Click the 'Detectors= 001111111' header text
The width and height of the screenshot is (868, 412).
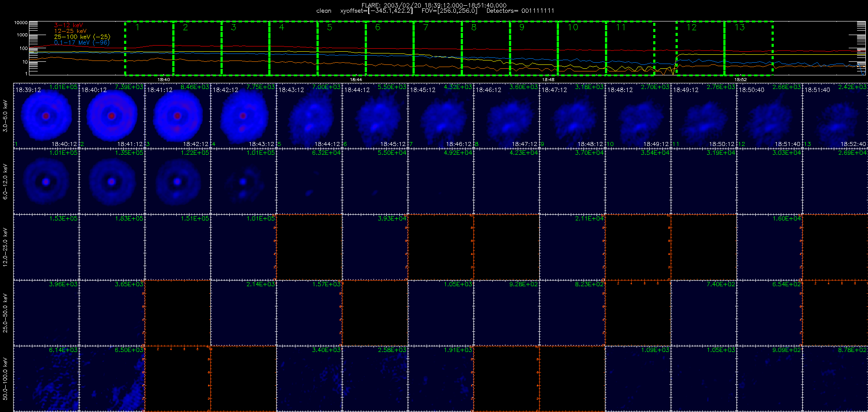520,11
